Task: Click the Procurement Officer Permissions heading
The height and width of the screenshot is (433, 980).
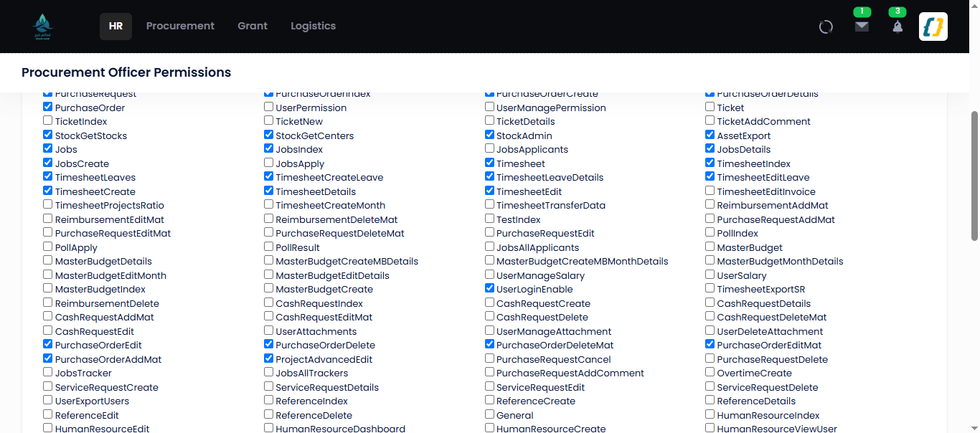Action: pos(126,72)
